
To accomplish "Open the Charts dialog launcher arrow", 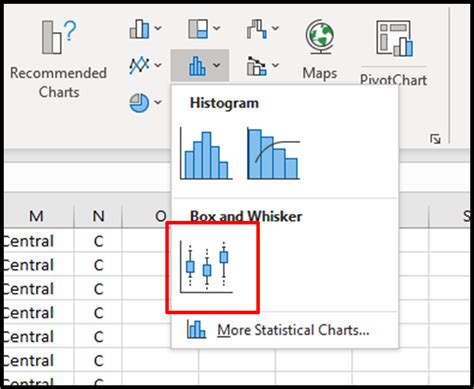I will (435, 139).
